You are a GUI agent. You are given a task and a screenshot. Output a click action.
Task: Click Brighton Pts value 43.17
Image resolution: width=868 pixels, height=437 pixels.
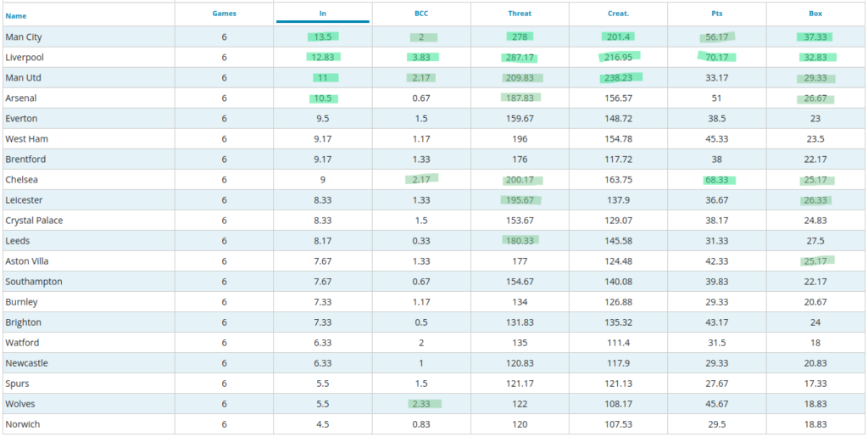[717, 322]
